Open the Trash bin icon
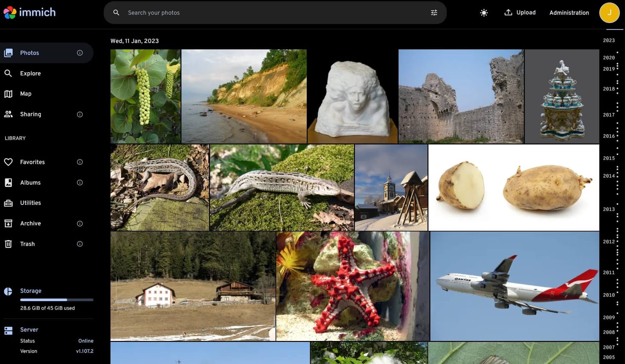625x364 pixels. (9, 244)
